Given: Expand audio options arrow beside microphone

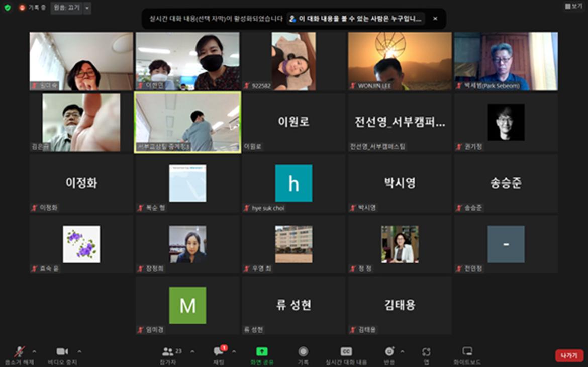Looking at the screenshot, I should 34,351.
